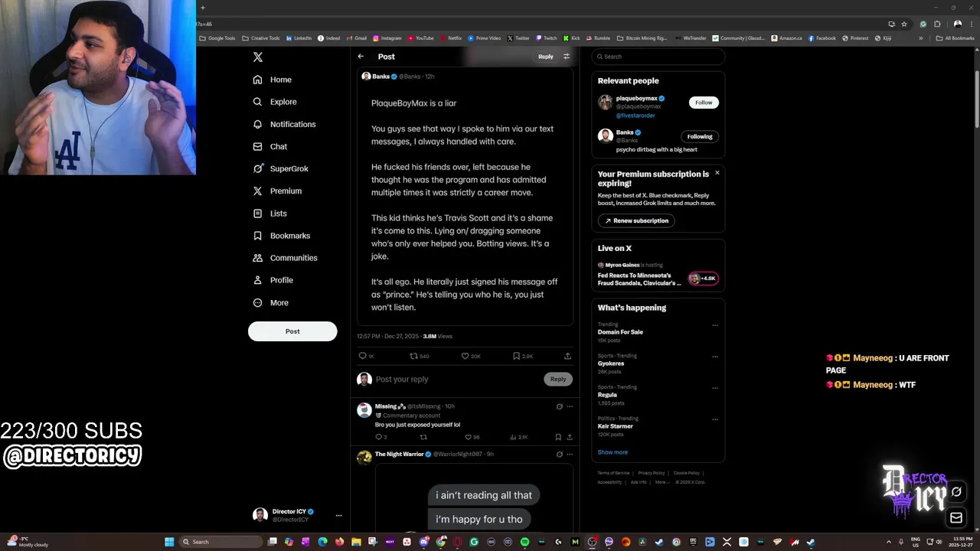The width and height of the screenshot is (980, 551).
Task: Click the white Post button
Action: (x=292, y=331)
